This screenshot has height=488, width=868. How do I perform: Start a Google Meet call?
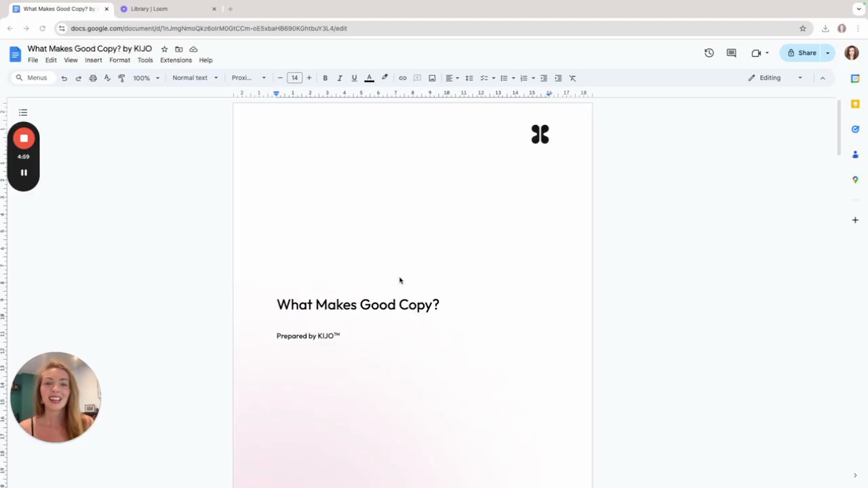click(756, 53)
